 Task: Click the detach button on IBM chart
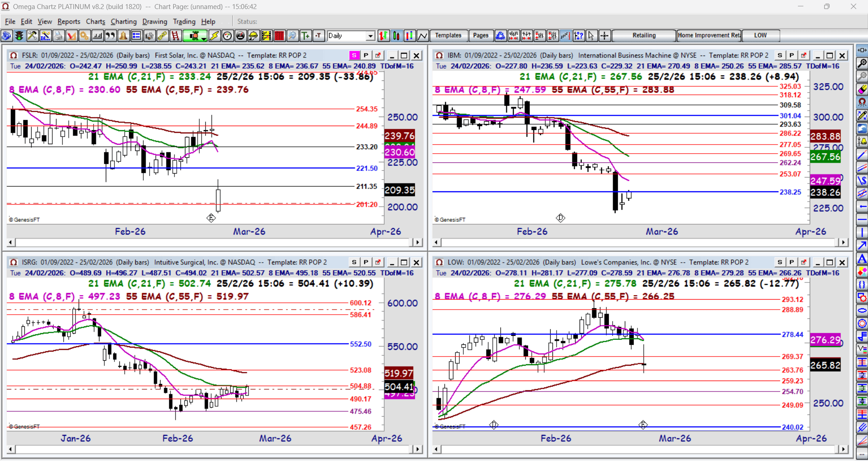click(x=803, y=56)
